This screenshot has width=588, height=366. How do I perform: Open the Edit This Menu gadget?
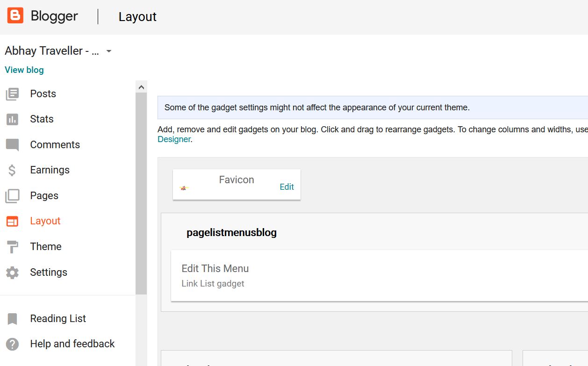pos(215,269)
